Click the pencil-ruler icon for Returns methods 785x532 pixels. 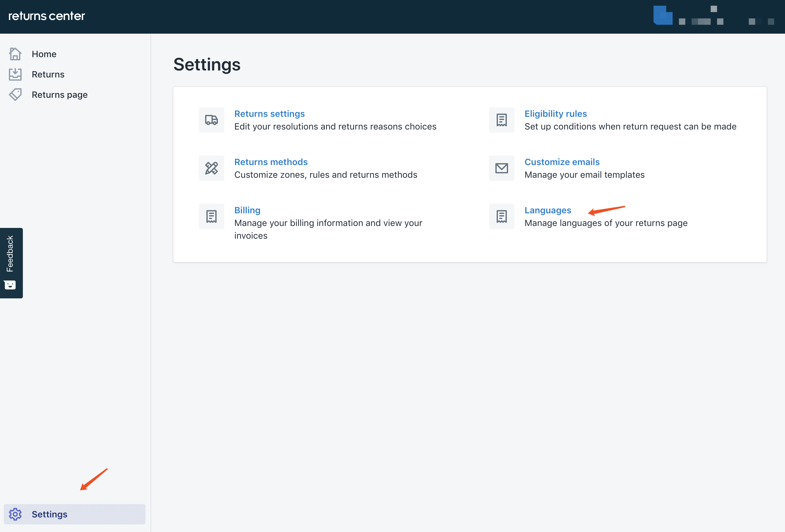tap(211, 168)
